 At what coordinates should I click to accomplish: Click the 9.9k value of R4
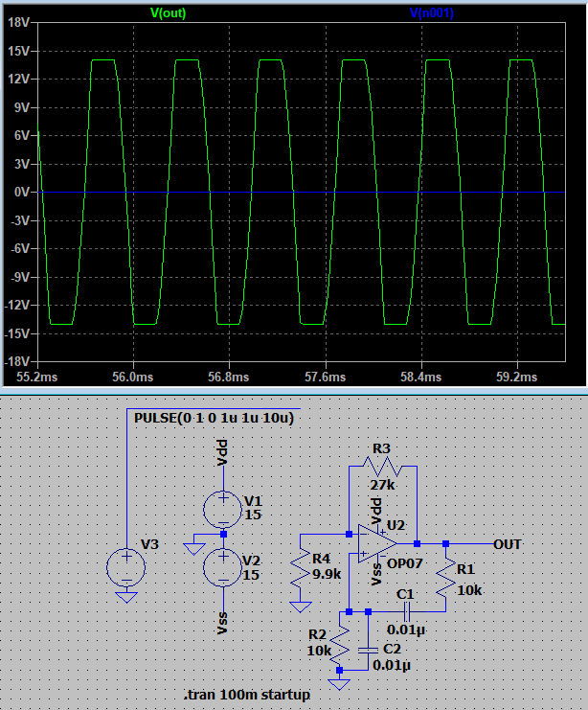(326, 574)
